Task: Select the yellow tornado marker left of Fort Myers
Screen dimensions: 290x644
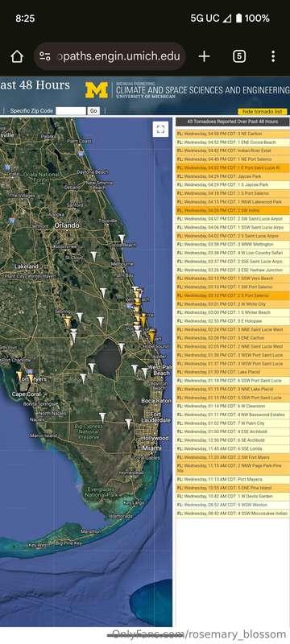Action: pos(19,375)
